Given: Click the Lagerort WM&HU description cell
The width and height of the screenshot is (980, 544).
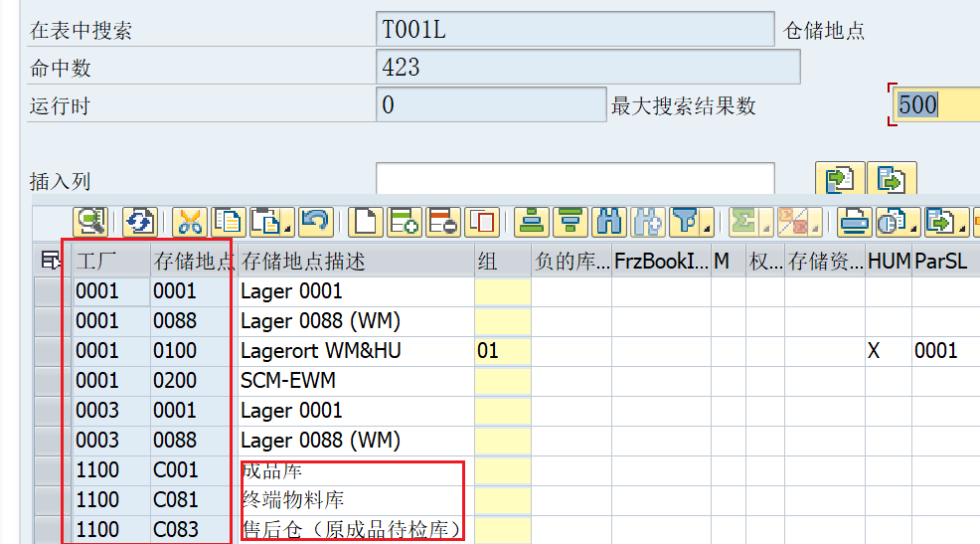Looking at the screenshot, I should click(x=355, y=351).
